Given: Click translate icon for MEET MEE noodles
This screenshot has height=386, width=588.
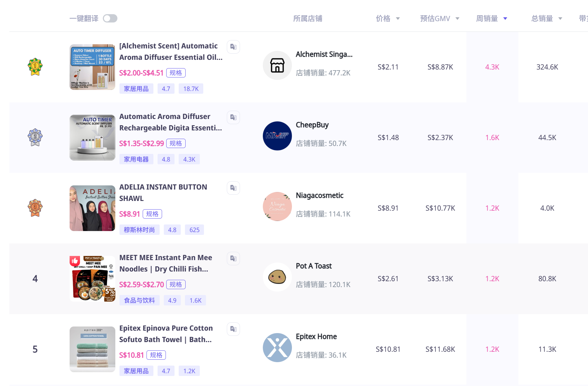Looking at the screenshot, I should pos(233,258).
